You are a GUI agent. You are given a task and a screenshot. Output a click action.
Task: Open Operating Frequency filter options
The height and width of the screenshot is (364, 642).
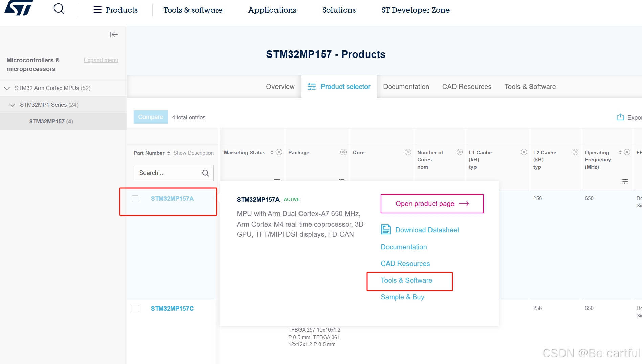point(625,181)
